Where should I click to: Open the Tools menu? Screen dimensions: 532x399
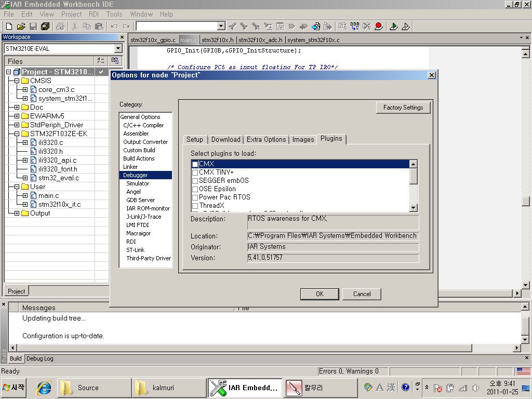pos(114,14)
